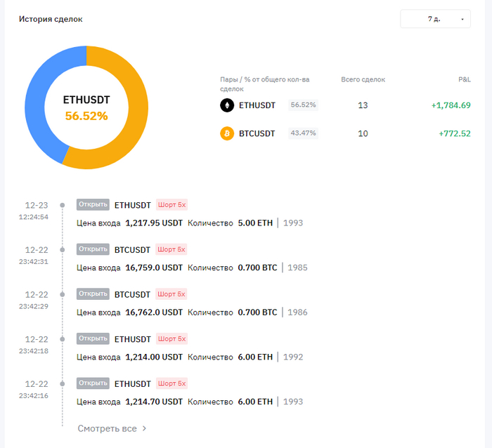Click 'Открыть' tag on 16,762.0 USDT trade
Image resolution: width=492 pixels, height=448 pixels.
93,294
